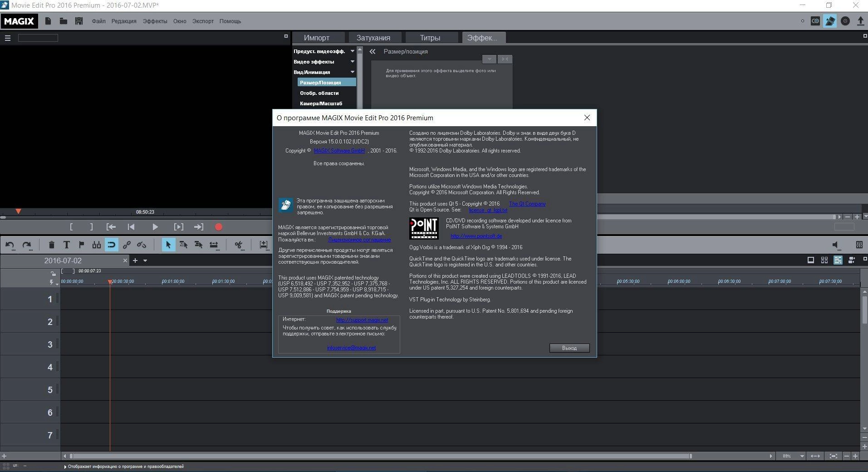Go to beginning of the movie
This screenshot has width=868, height=472.
(131, 227)
